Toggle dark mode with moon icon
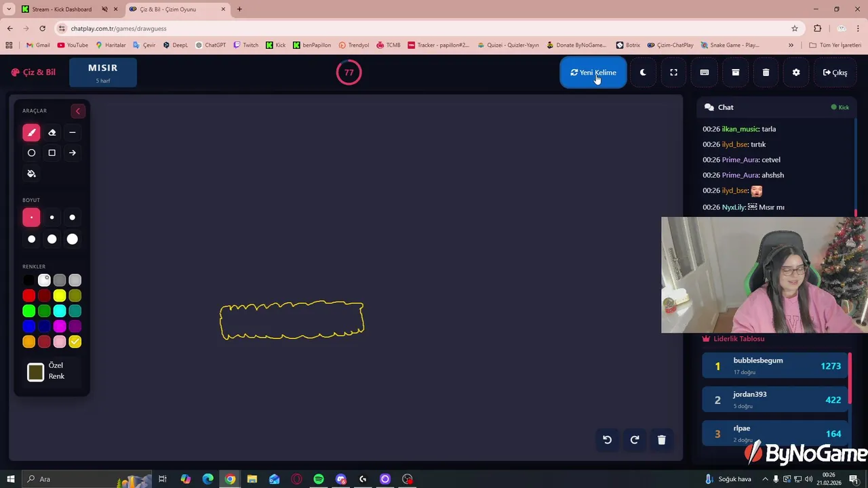 coord(643,73)
